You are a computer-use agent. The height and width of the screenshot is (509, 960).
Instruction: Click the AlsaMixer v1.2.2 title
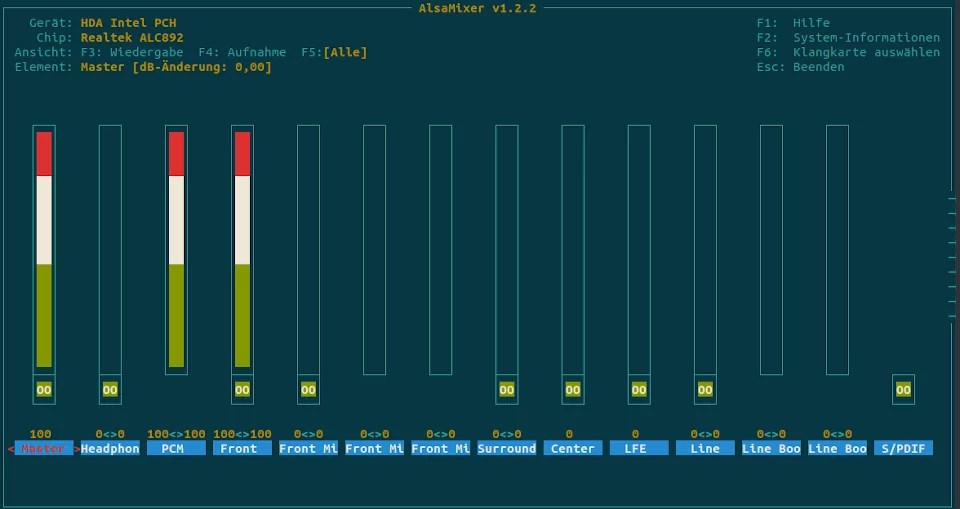tap(478, 8)
